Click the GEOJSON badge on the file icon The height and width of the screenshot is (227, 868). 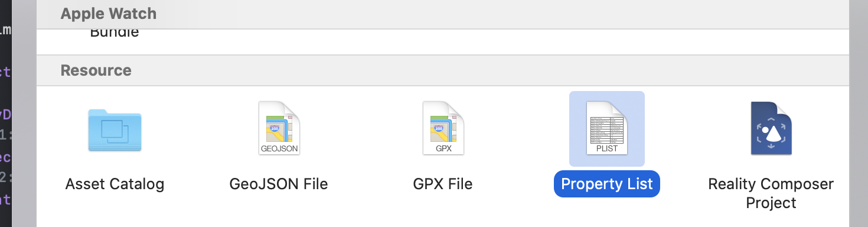pyautogui.click(x=279, y=148)
